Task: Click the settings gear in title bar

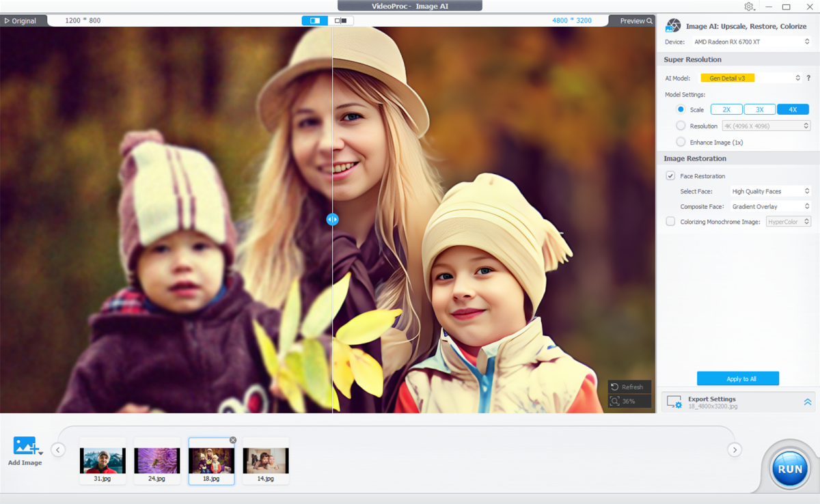Action: click(x=749, y=6)
